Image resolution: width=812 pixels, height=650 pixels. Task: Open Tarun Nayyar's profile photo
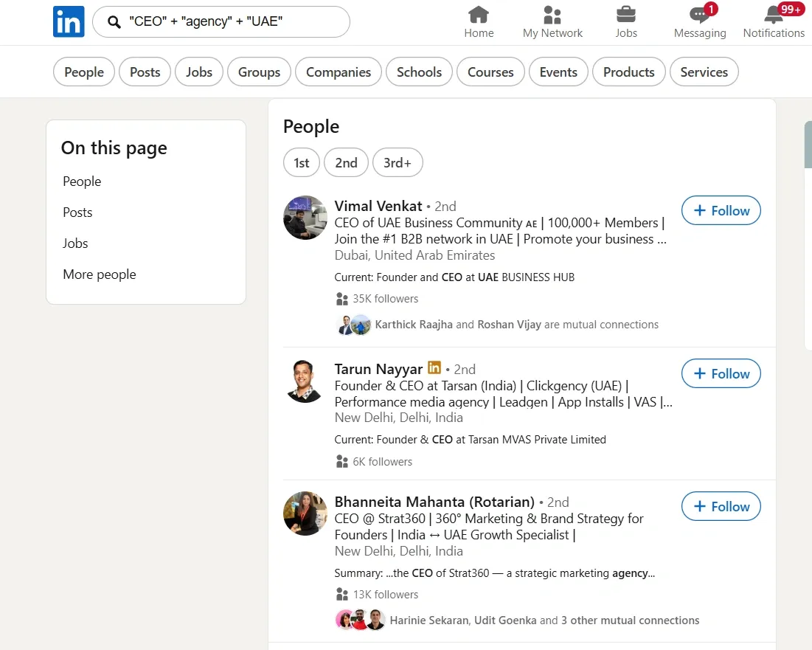click(305, 381)
